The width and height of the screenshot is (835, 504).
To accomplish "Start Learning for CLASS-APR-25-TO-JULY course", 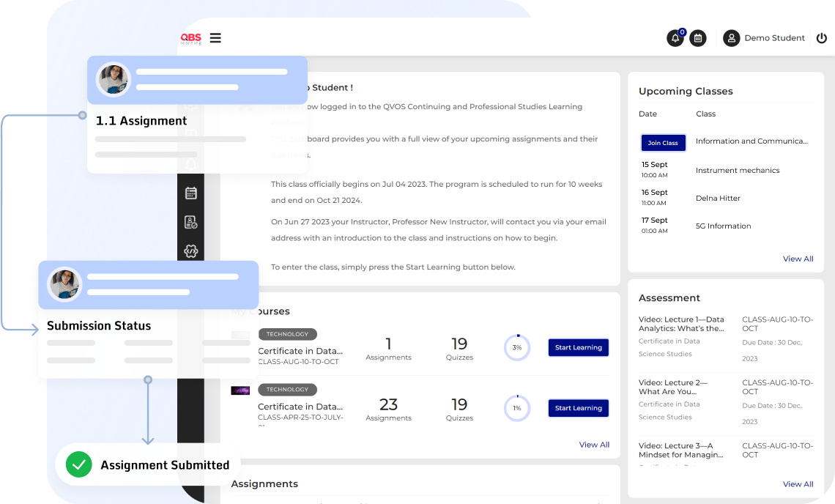I will pos(578,408).
